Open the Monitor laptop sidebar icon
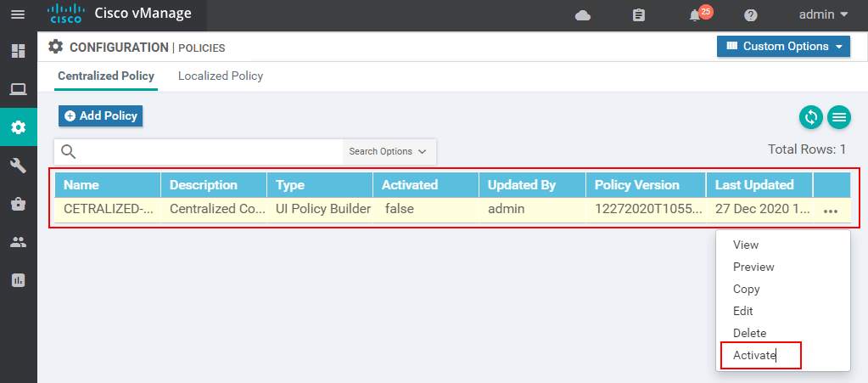The height and width of the screenshot is (383, 868). [18, 89]
